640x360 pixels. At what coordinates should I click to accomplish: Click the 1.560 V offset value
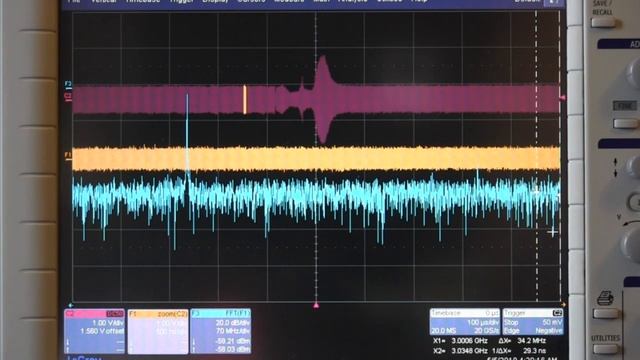tap(102, 331)
